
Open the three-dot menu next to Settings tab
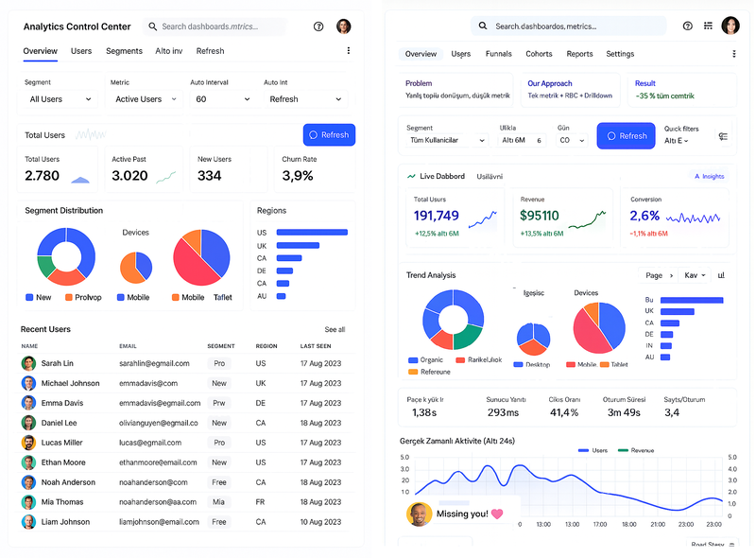pyautogui.click(x=733, y=54)
